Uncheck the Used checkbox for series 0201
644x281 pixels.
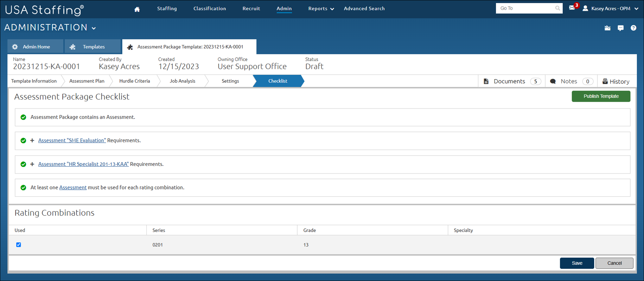coord(19,245)
